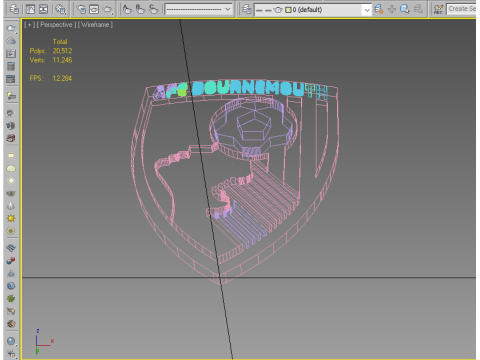Click the dark schematic window toolbar icon
The width and height of the screenshot is (480, 360).
click(x=43, y=9)
